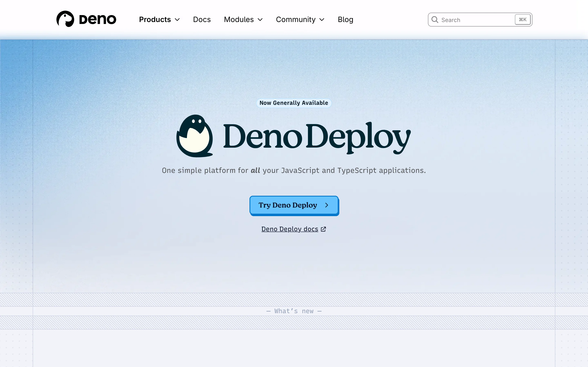
Task: Click the Community chevron arrow
Action: click(x=322, y=19)
